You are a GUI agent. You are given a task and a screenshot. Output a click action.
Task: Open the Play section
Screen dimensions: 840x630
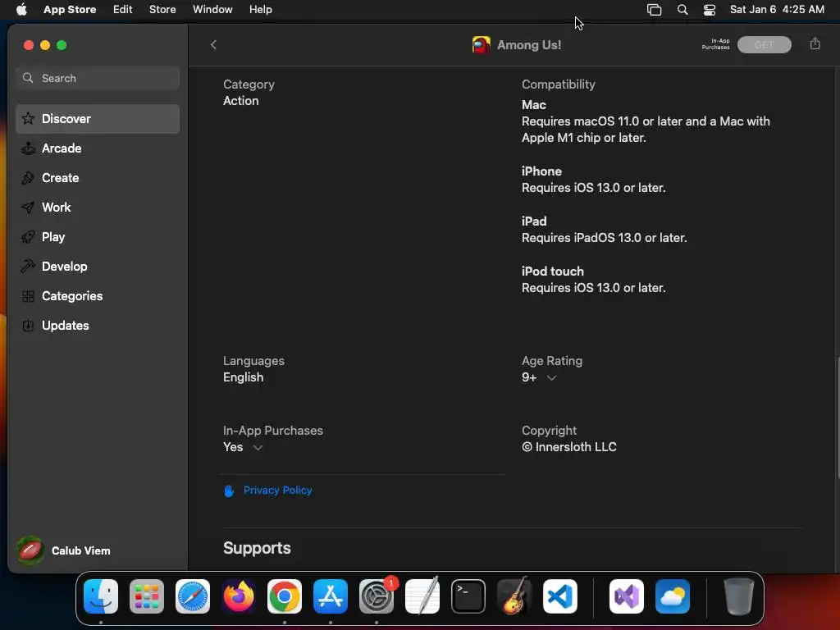click(x=98, y=237)
